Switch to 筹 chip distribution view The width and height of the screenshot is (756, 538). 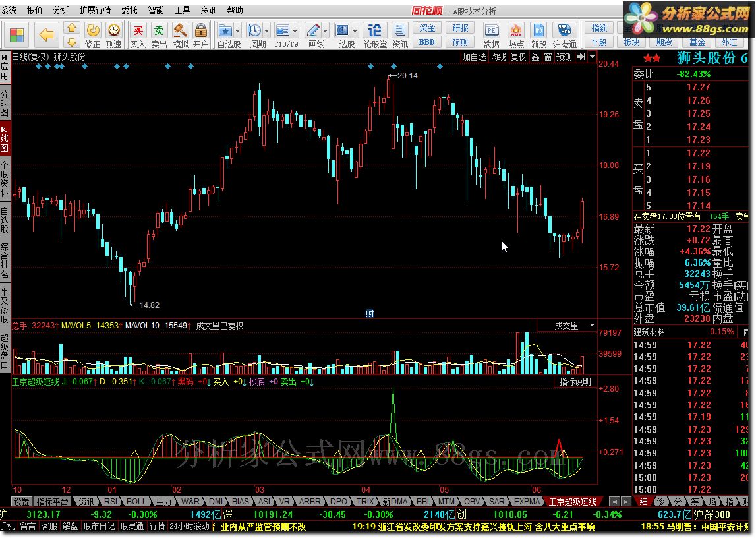695,502
